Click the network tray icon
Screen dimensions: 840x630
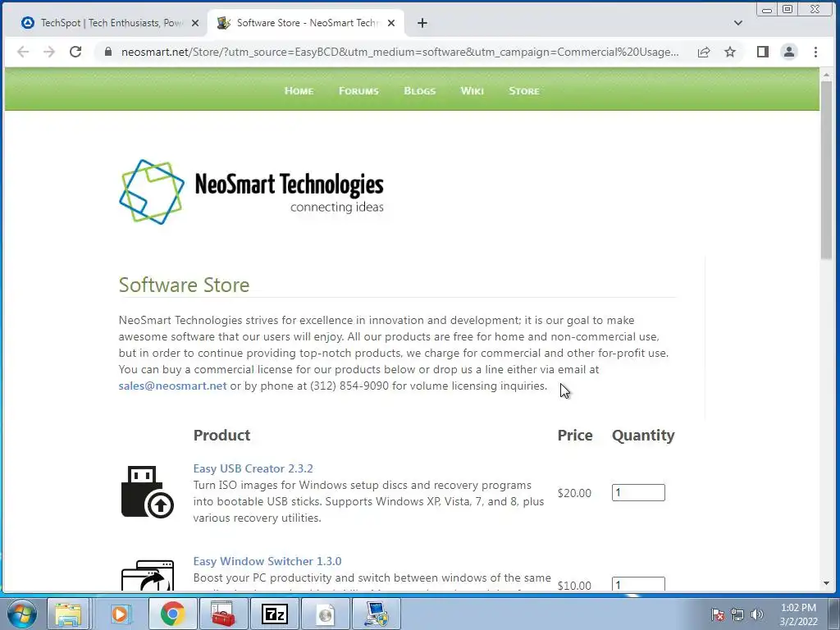(737, 614)
